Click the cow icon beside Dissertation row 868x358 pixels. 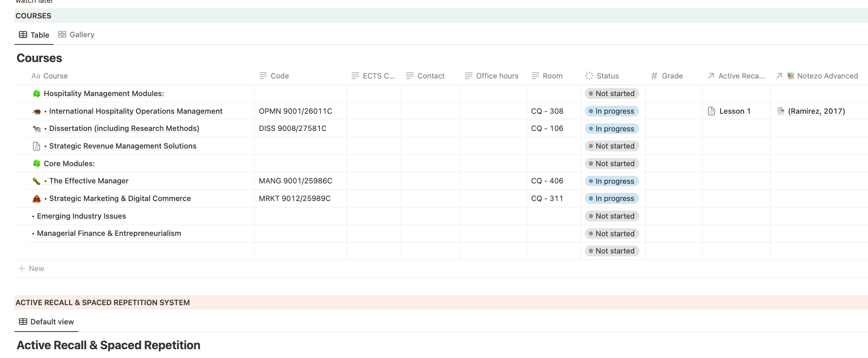[x=36, y=129]
